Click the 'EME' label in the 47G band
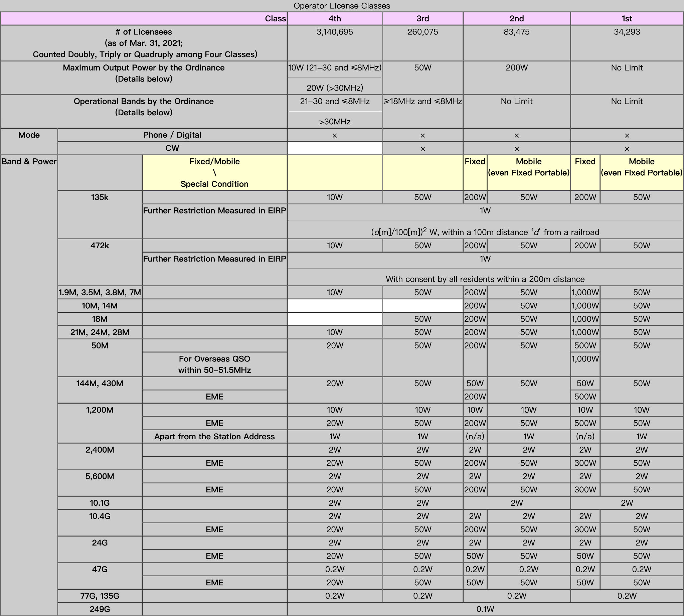 [x=214, y=583]
